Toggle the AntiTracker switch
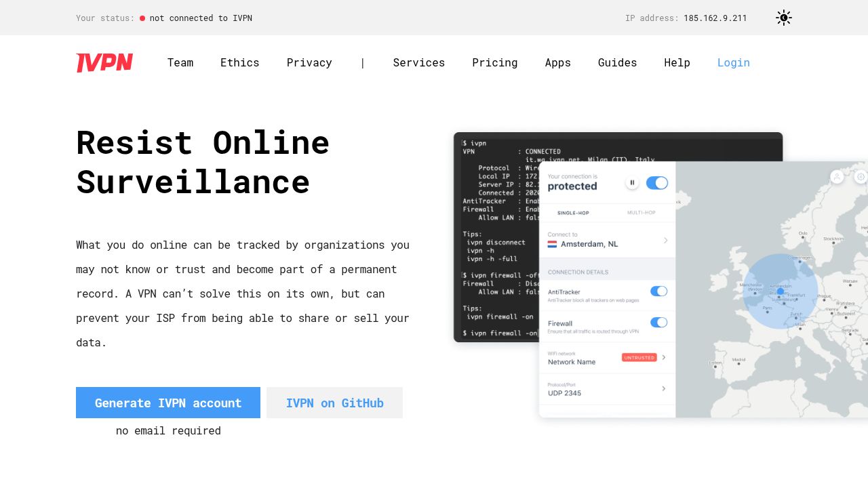868x488 pixels. 659,291
